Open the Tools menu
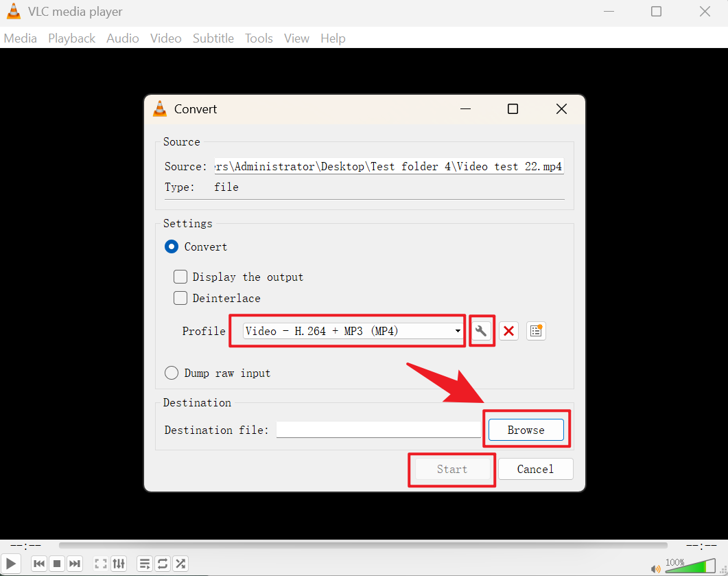The height and width of the screenshot is (576, 728). tap(259, 38)
